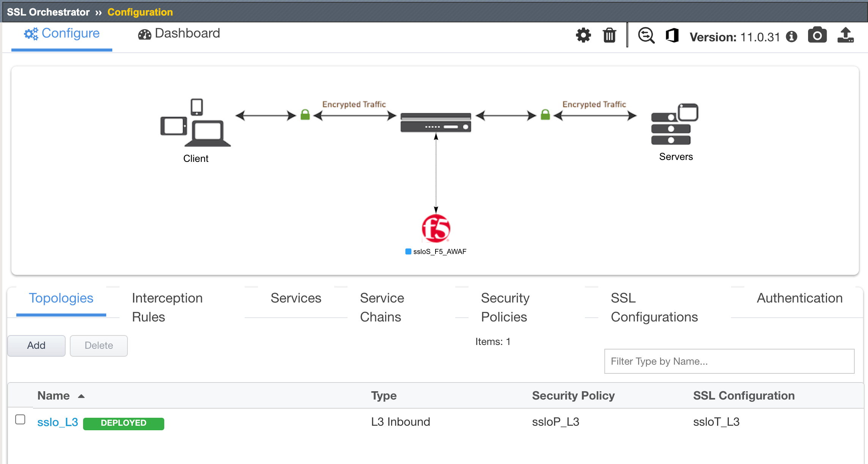Open the settings gear icon
Image resolution: width=868 pixels, height=464 pixels.
coord(583,36)
